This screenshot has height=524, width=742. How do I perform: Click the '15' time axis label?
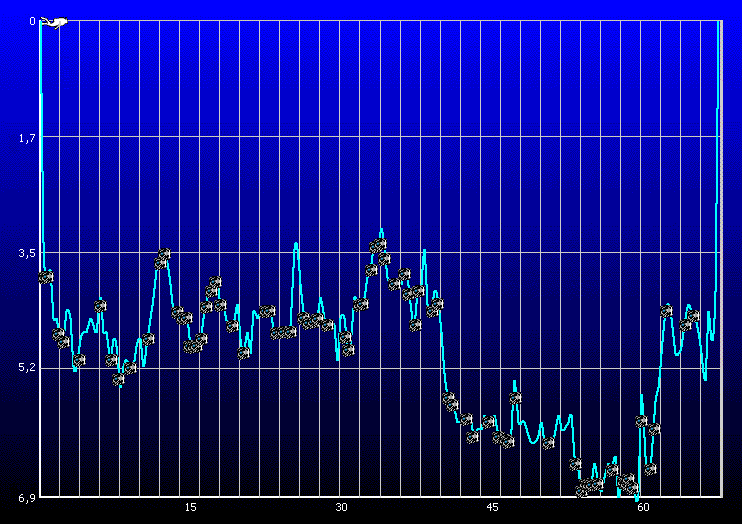(x=190, y=507)
